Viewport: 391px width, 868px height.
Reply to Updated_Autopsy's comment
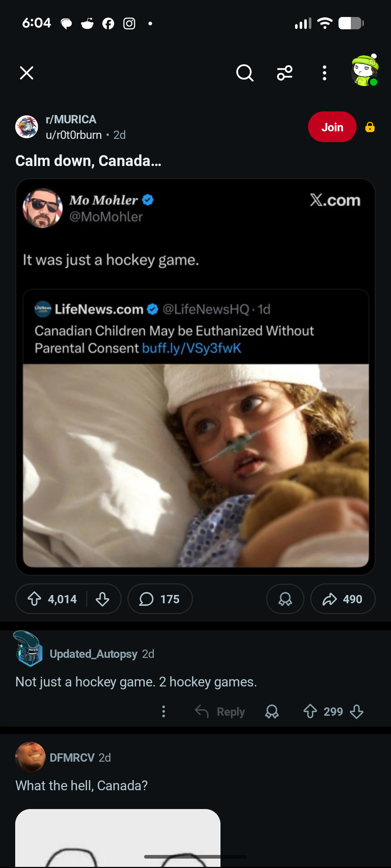click(x=220, y=711)
